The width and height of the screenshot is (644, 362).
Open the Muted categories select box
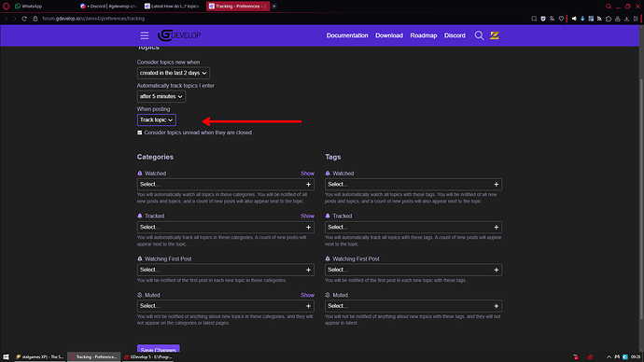226,306
